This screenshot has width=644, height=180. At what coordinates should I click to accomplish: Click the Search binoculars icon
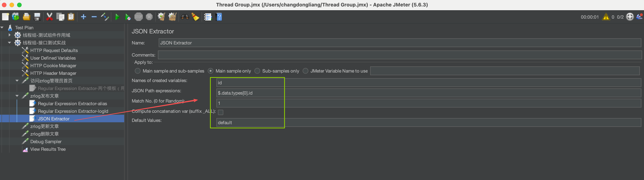point(185,17)
